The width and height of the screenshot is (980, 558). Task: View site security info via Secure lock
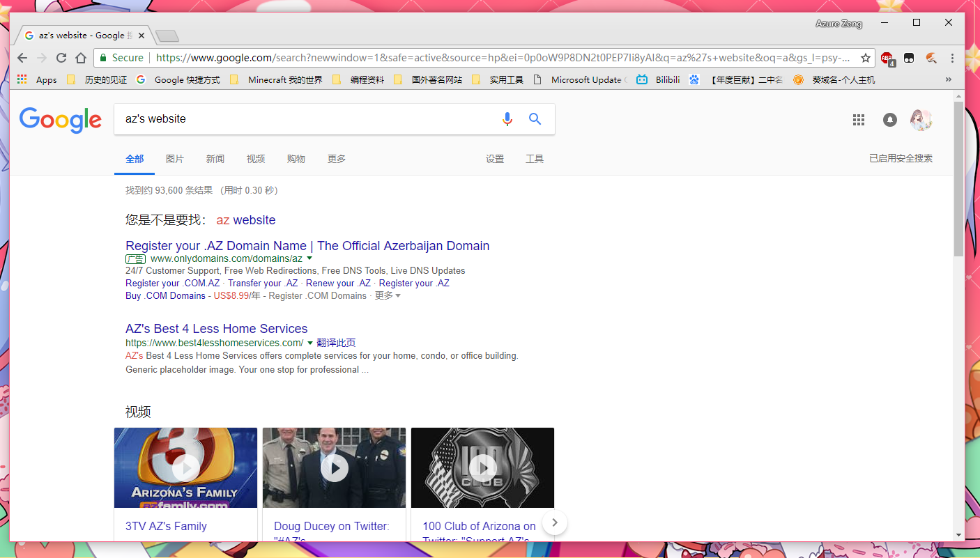121,58
